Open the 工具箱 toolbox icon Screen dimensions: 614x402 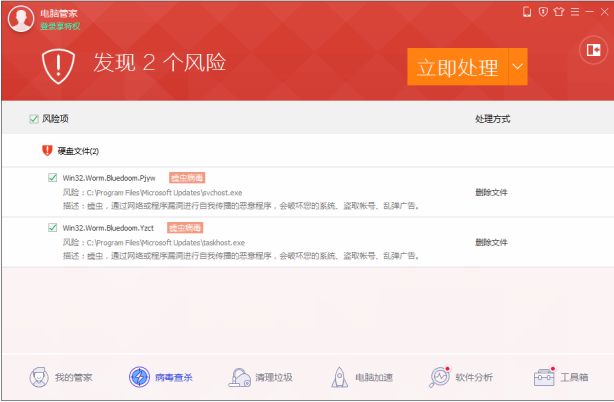point(561,377)
